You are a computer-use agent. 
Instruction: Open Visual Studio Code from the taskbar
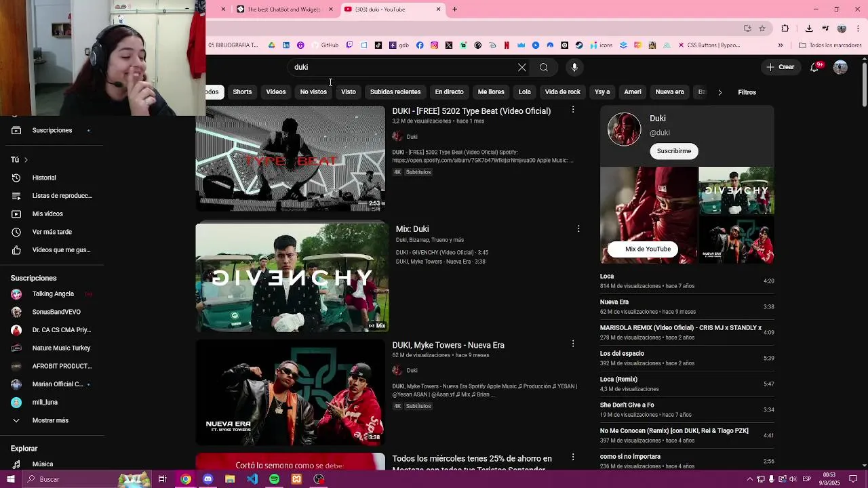point(252,479)
